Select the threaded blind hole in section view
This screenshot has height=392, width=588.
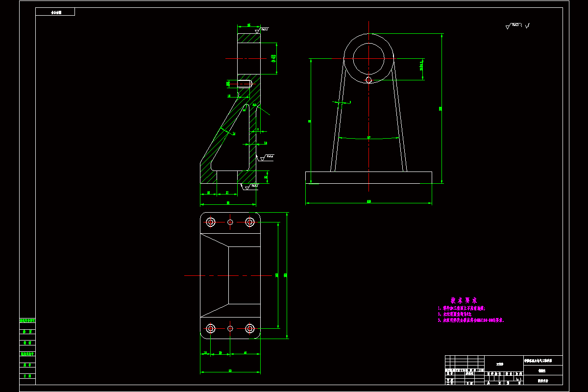coord(245,84)
